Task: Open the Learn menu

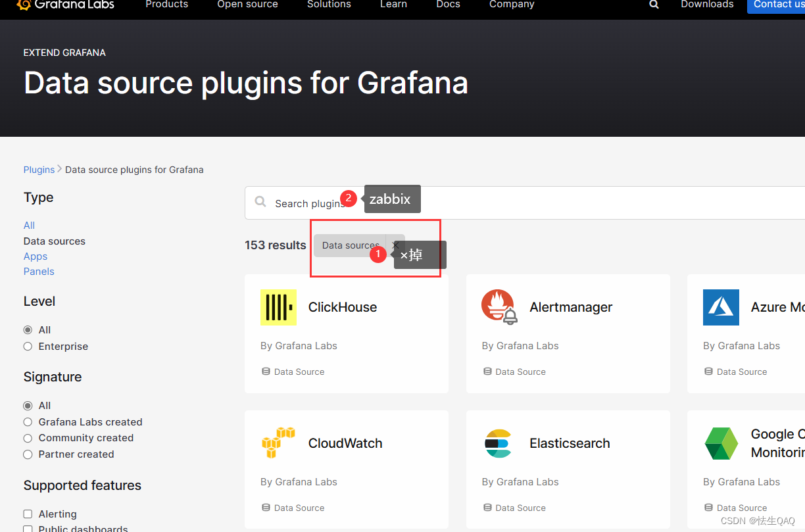Action: point(393,5)
